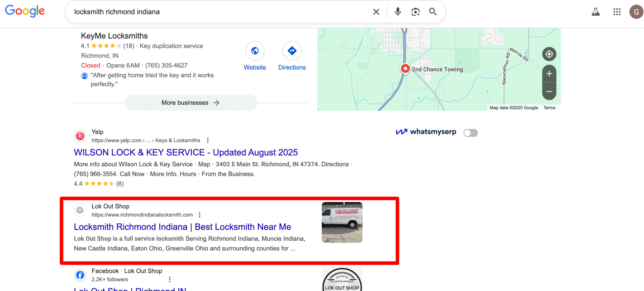Start voice search with microphone

click(398, 12)
